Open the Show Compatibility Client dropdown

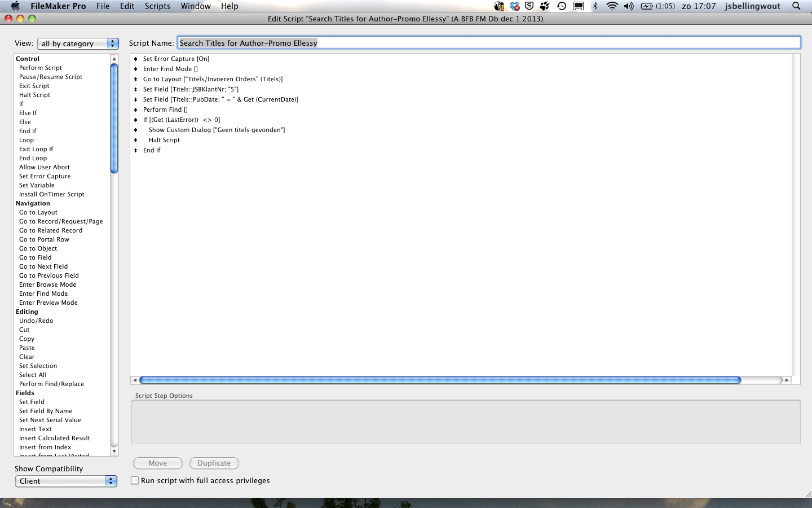coord(66,481)
